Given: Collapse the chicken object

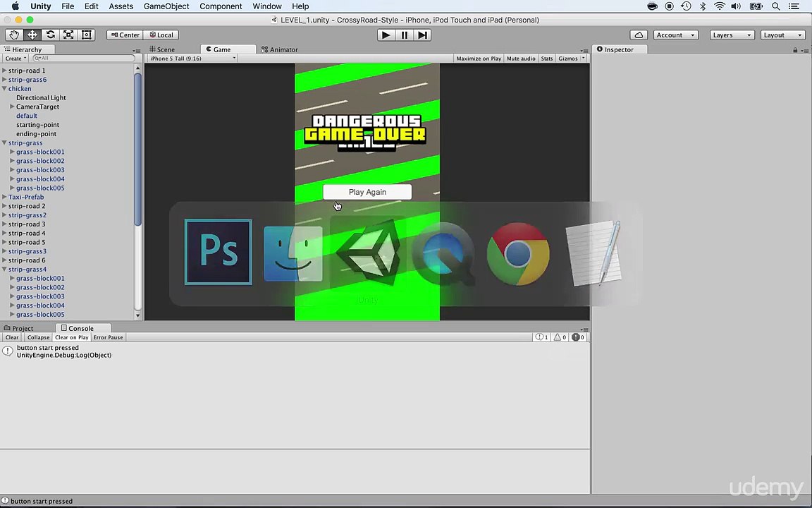Looking at the screenshot, I should [x=4, y=89].
